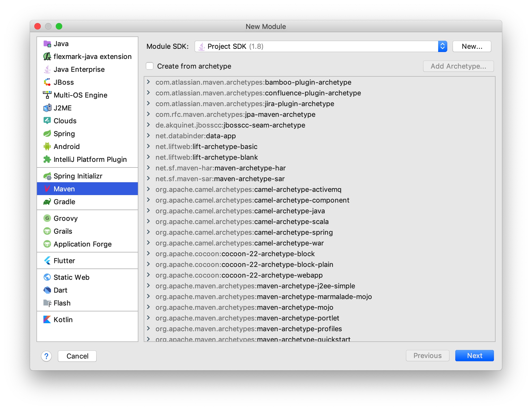Click New... SDK button

tap(472, 46)
